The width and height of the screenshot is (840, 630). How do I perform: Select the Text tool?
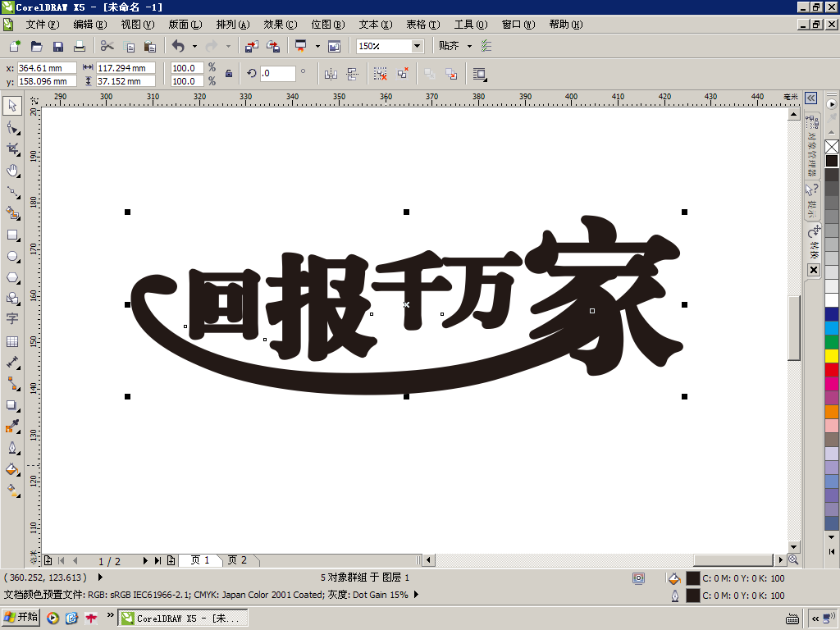point(12,319)
